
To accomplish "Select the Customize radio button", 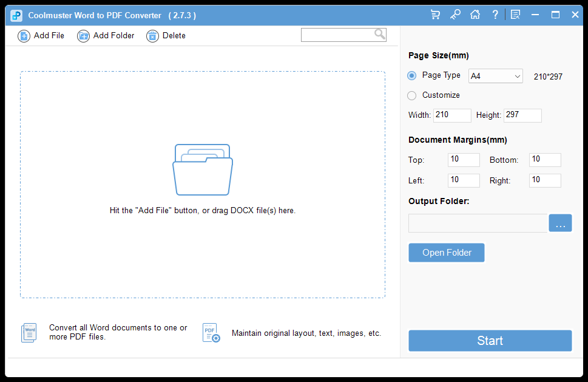I will [x=412, y=95].
